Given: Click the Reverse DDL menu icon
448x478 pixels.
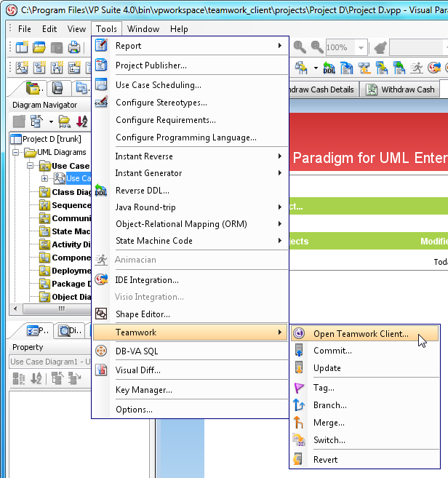Looking at the screenshot, I should coord(101,190).
